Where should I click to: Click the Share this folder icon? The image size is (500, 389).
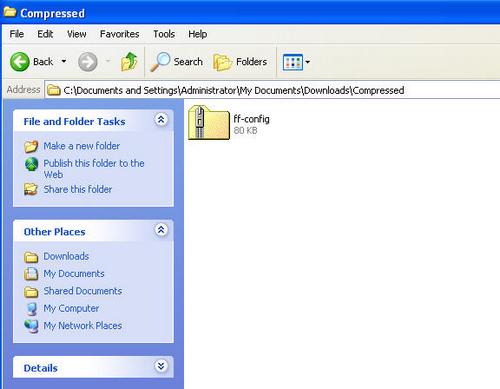click(x=31, y=189)
